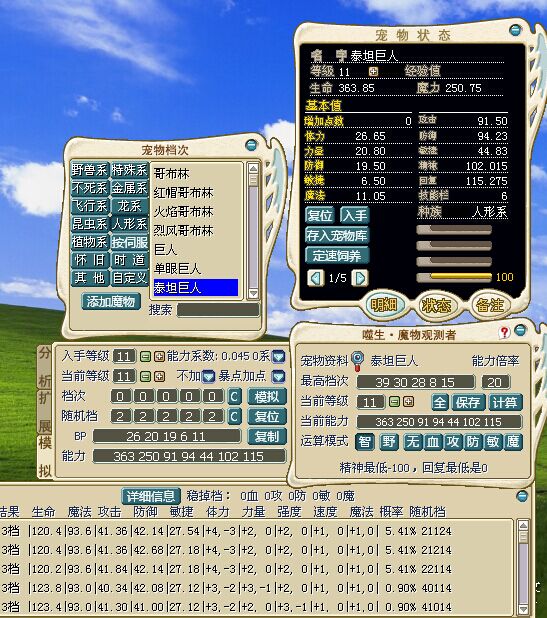
Task: Open the 能力系数 dropdown arrow
Action: pos(279,357)
